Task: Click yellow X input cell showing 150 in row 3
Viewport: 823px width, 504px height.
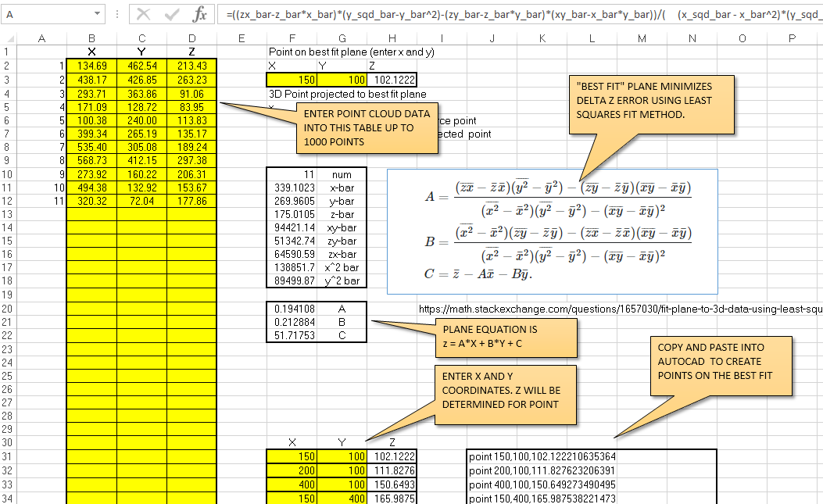Action: coord(292,80)
